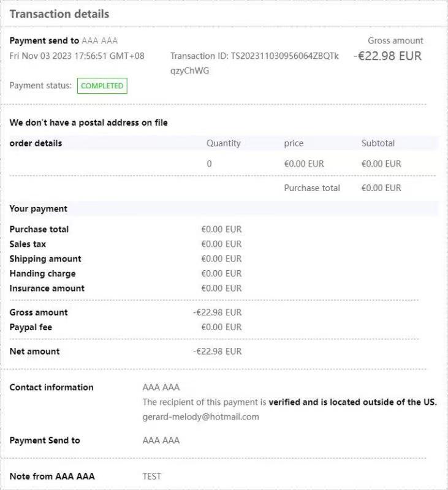Click the Paypal fee row label
Screen dimensions: 448x490
[31, 327]
